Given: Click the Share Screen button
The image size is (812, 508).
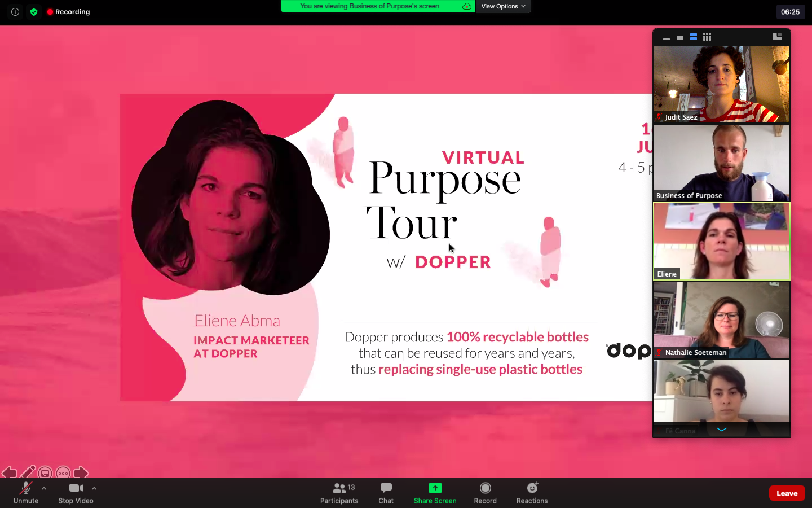Looking at the screenshot, I should click(x=435, y=493).
